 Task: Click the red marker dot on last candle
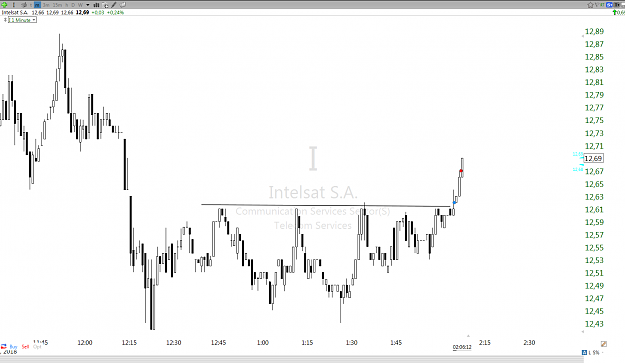[461, 171]
